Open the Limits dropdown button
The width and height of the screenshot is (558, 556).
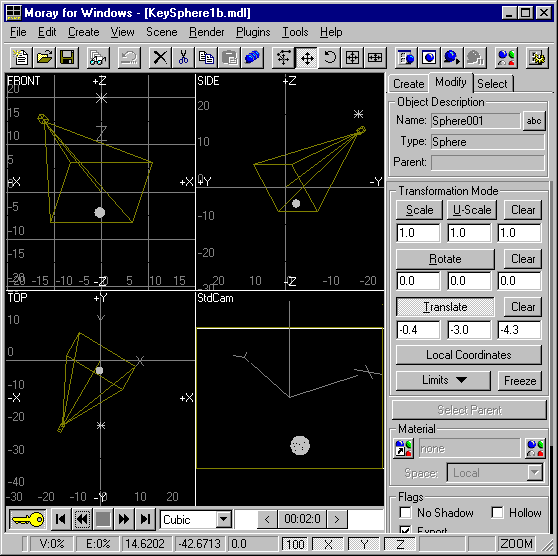pos(443,380)
